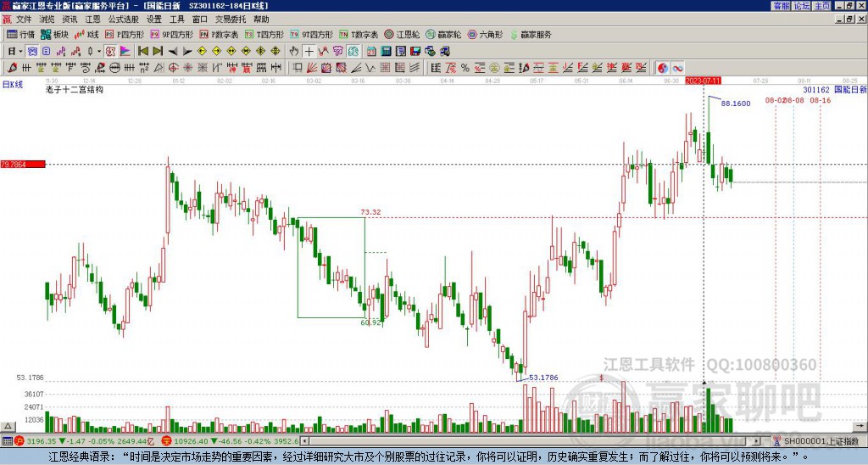
Task: Open the 交易委托 menu
Action: (231, 20)
